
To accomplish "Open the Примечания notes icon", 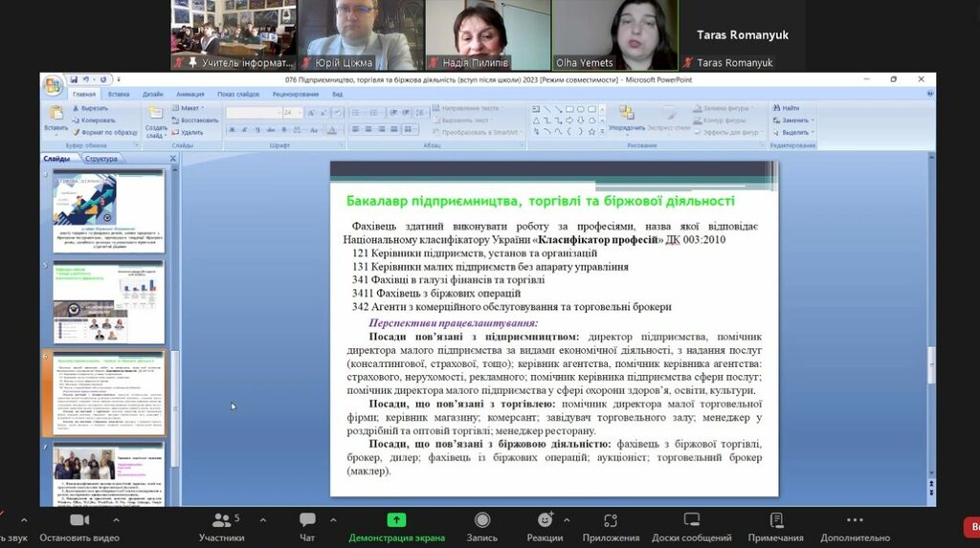I will pyautogui.click(x=776, y=520).
